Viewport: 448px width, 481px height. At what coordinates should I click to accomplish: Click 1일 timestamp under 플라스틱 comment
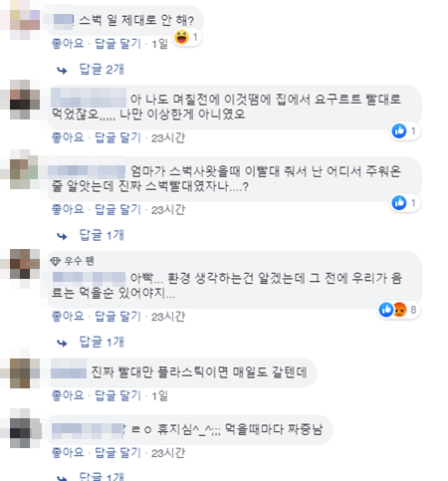point(159,395)
